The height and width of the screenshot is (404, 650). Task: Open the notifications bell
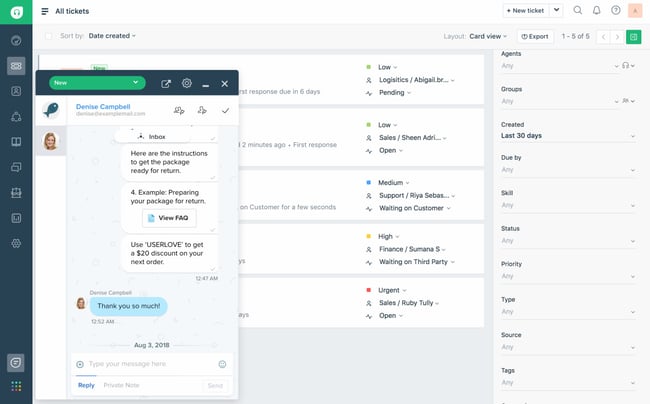pyautogui.click(x=597, y=11)
